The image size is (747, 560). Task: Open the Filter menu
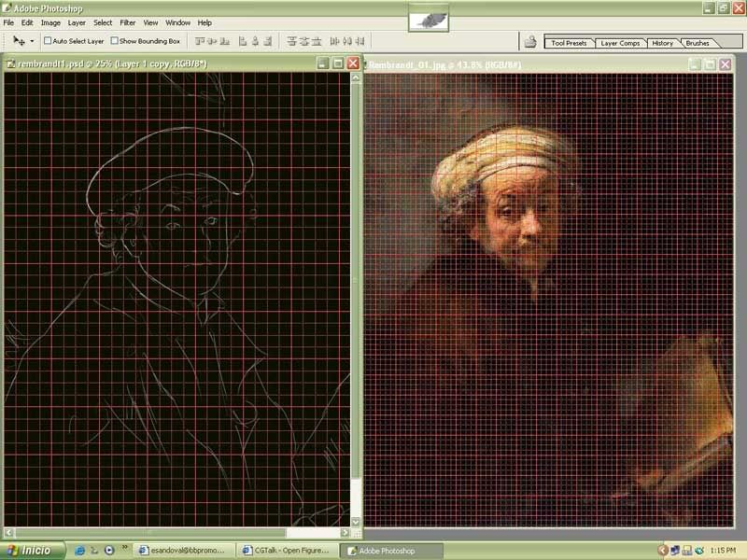(127, 22)
